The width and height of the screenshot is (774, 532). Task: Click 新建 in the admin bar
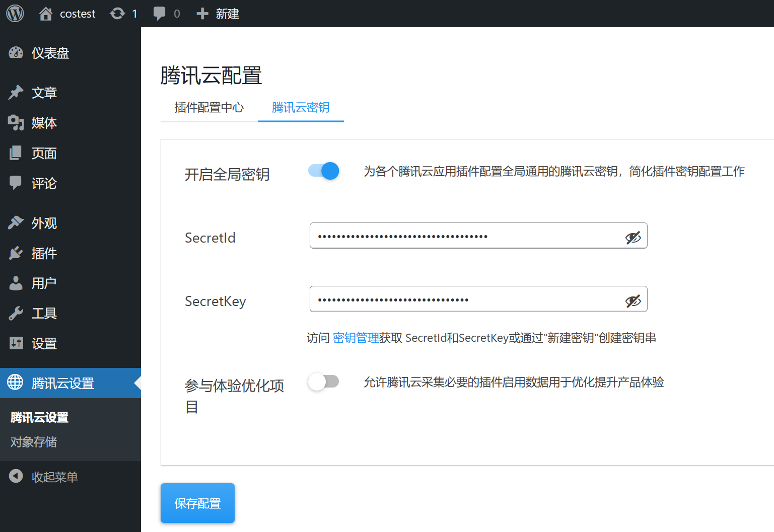tap(228, 14)
